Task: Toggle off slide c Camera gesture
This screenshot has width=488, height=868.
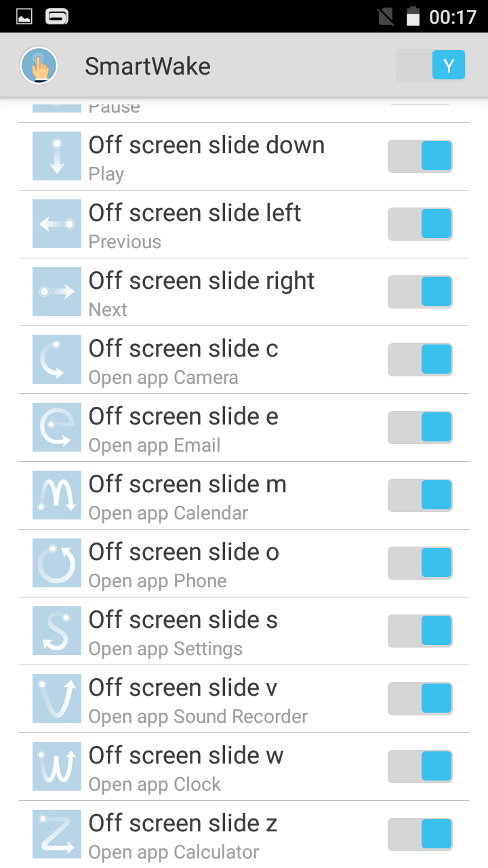Action: click(420, 359)
